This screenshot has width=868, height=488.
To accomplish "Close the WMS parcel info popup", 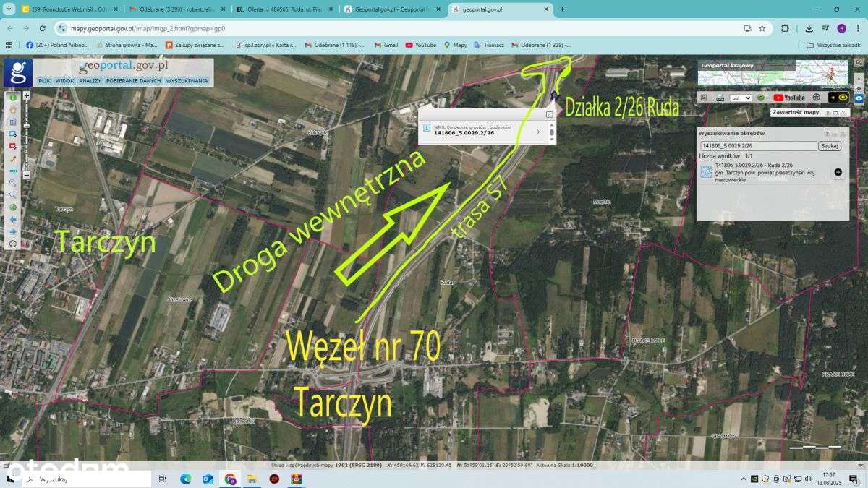I will click(x=549, y=114).
